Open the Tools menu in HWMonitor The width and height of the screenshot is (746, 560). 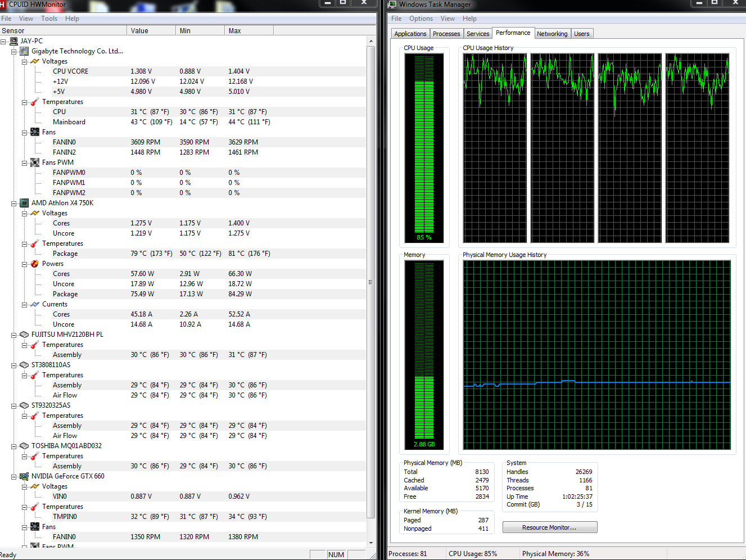49,19
